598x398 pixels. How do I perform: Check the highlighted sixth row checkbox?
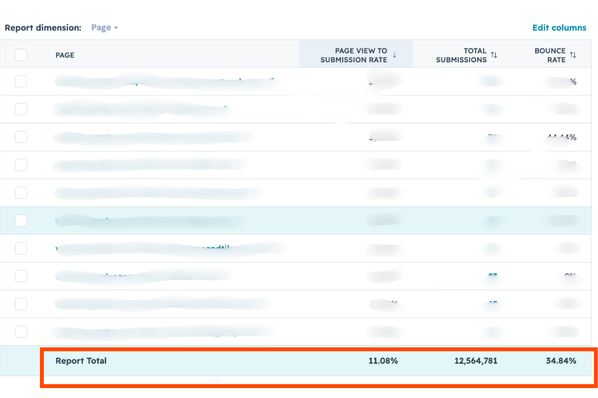pyautogui.click(x=21, y=220)
